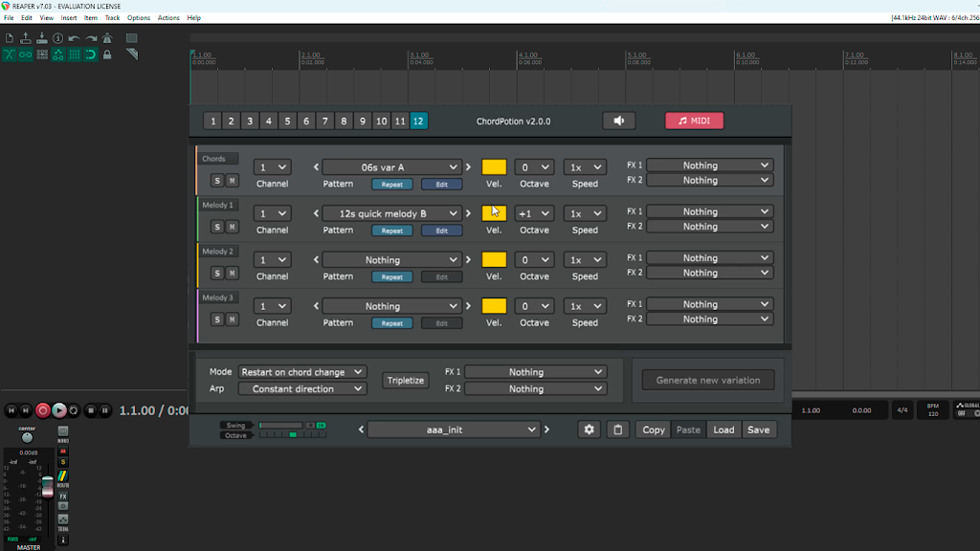Toggle envelope points move with items icon

point(58,55)
